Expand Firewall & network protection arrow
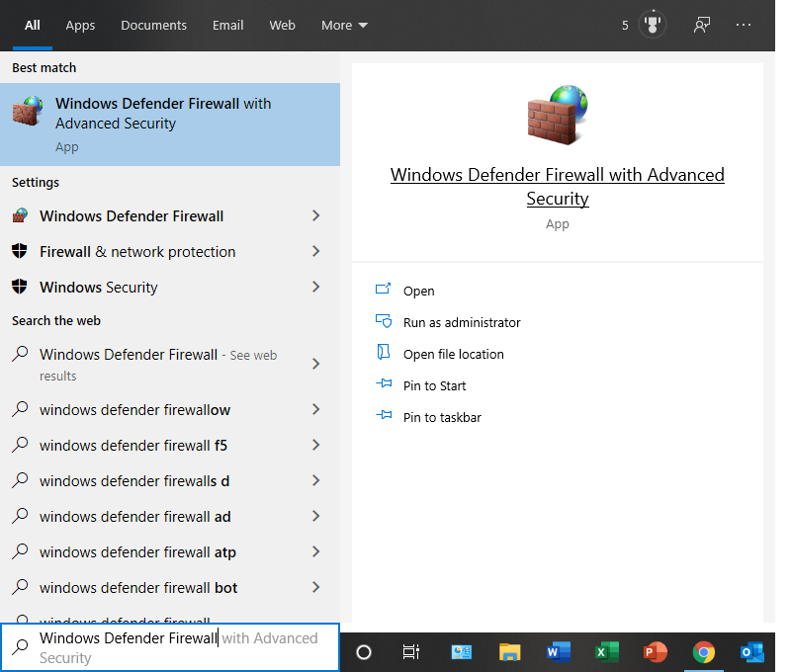 [x=316, y=251]
